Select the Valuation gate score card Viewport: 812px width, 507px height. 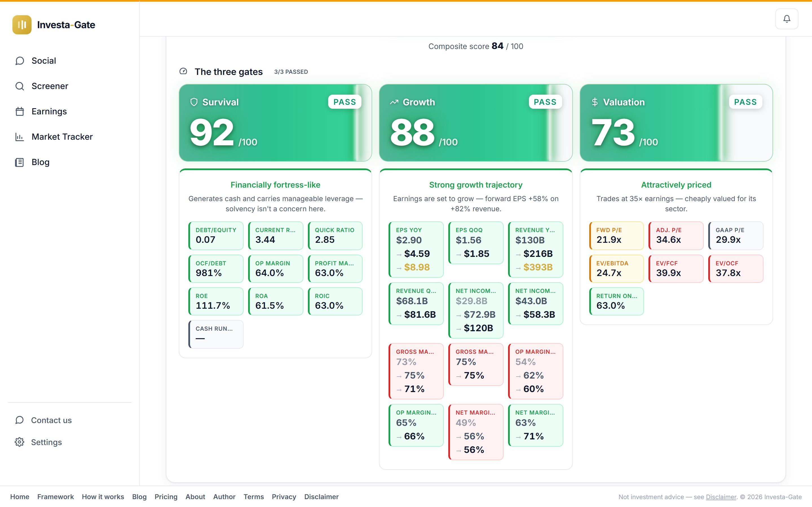pos(676,123)
